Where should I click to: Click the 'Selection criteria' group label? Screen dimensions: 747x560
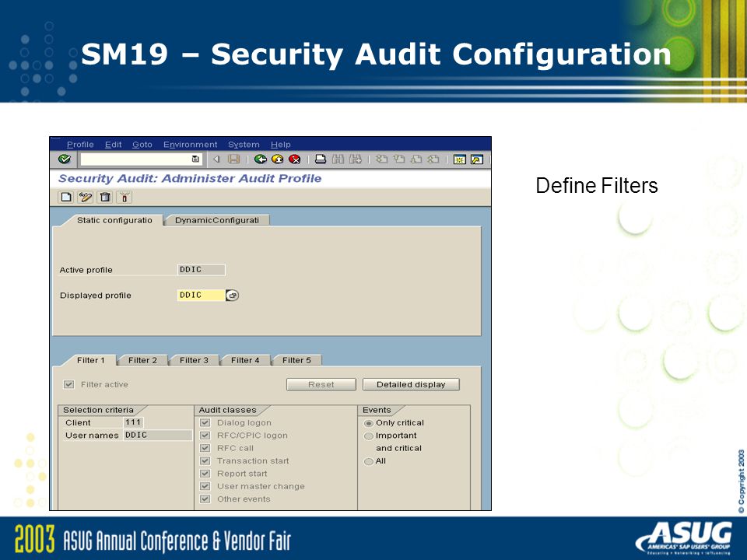(98, 410)
